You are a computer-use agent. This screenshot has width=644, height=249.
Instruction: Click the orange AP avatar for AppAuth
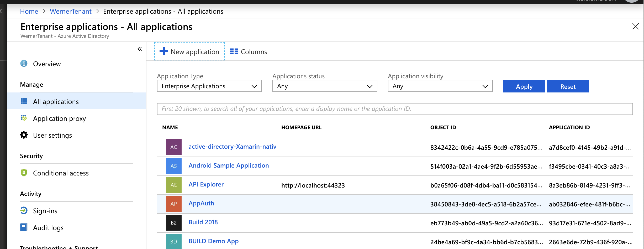pos(173,204)
